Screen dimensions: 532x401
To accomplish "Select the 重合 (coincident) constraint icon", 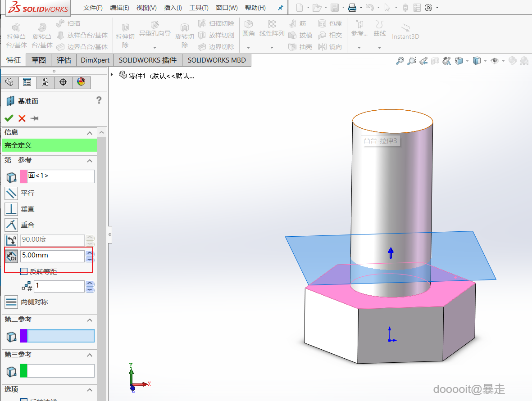I will click(11, 225).
